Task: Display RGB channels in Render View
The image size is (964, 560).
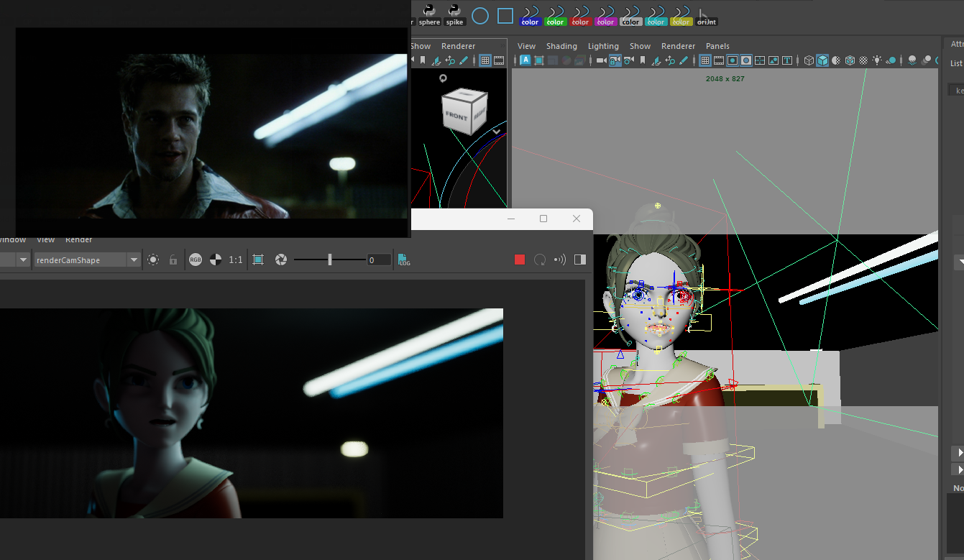Action: tap(196, 260)
